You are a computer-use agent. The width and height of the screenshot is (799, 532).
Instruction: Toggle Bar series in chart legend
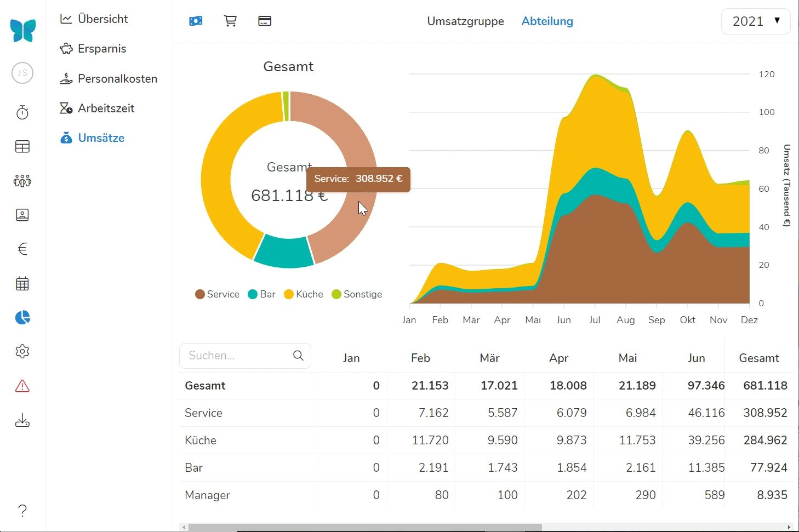[261, 294]
